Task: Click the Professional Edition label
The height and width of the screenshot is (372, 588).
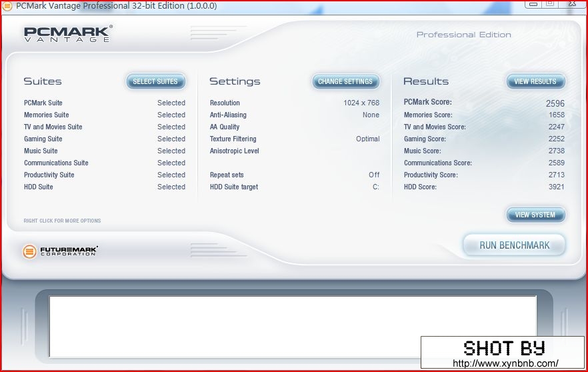Action: pyautogui.click(x=464, y=35)
